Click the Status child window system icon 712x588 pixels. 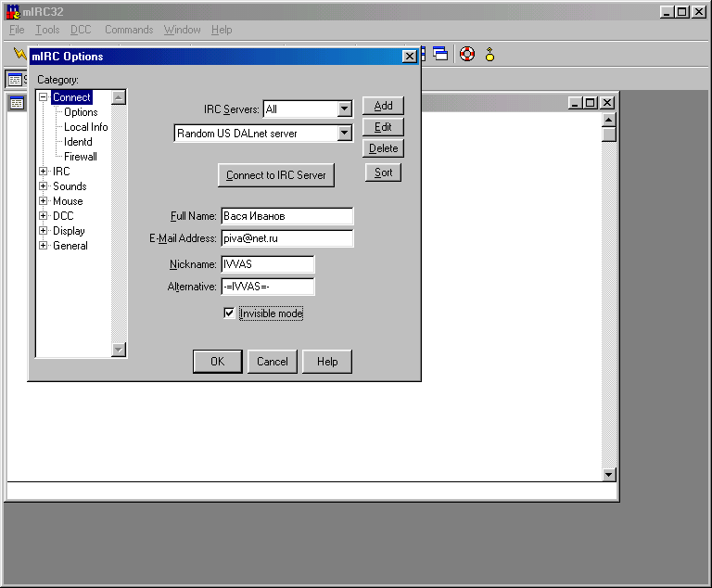point(17,103)
